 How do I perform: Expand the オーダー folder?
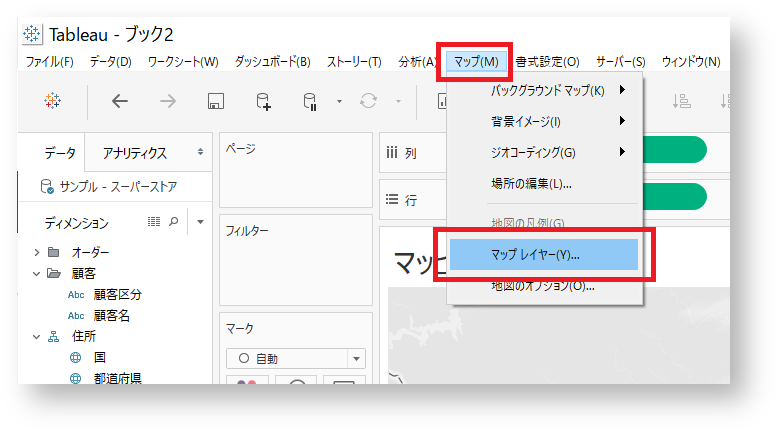(37, 252)
